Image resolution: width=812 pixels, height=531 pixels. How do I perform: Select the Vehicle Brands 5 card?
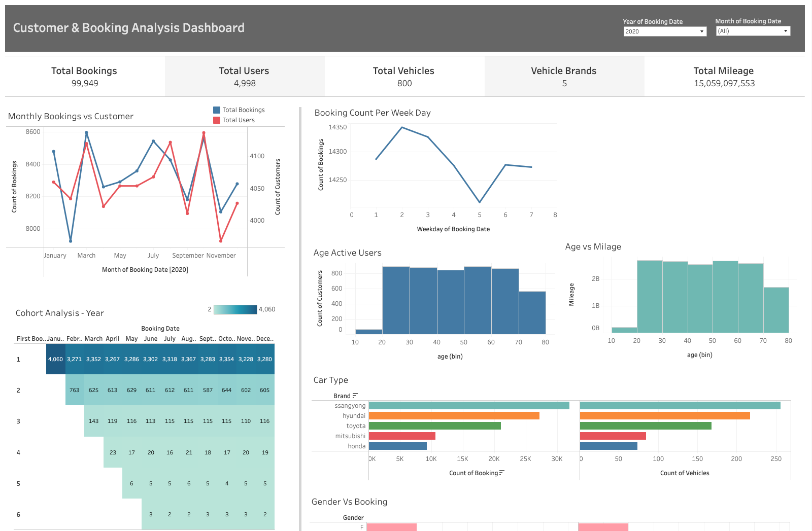564,77
